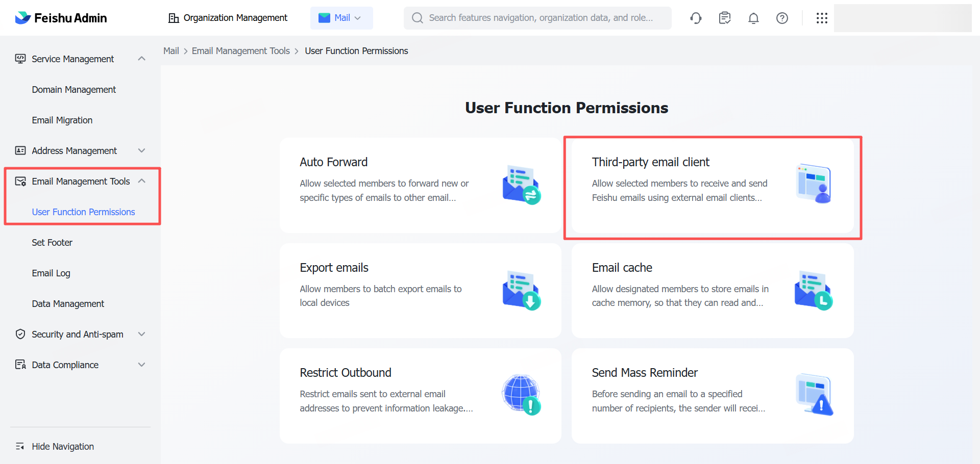Click Email Management Tools breadcrumb link
The image size is (980, 464).
pyautogui.click(x=240, y=51)
